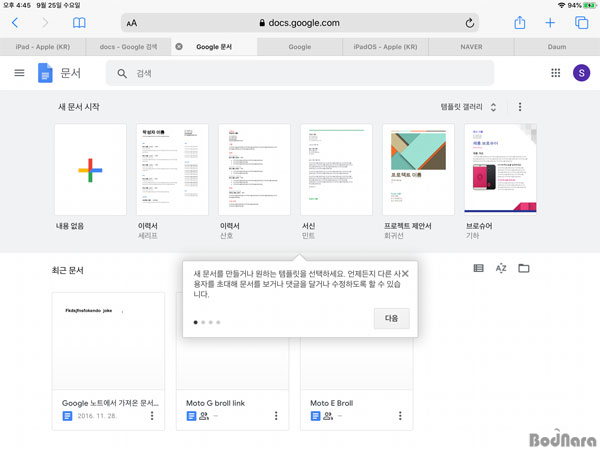Switch to the iPad - Apple (KR) tab
This screenshot has height=450, width=600.
tap(43, 47)
